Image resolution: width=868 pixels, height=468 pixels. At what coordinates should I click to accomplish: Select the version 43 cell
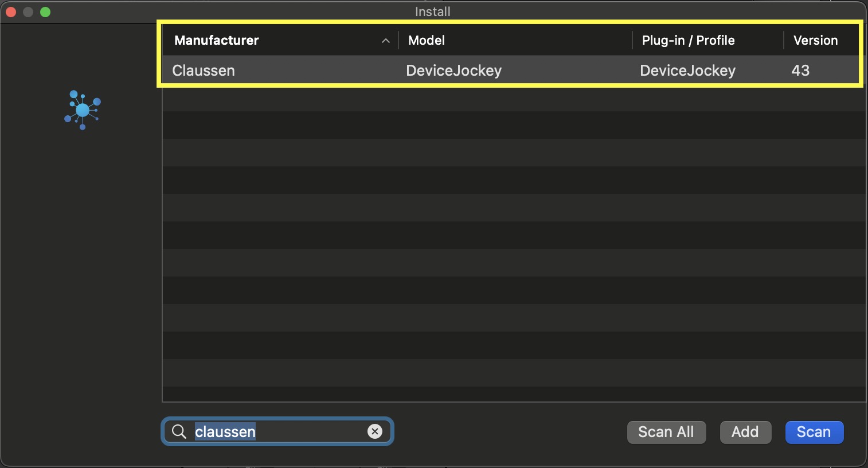pyautogui.click(x=800, y=71)
